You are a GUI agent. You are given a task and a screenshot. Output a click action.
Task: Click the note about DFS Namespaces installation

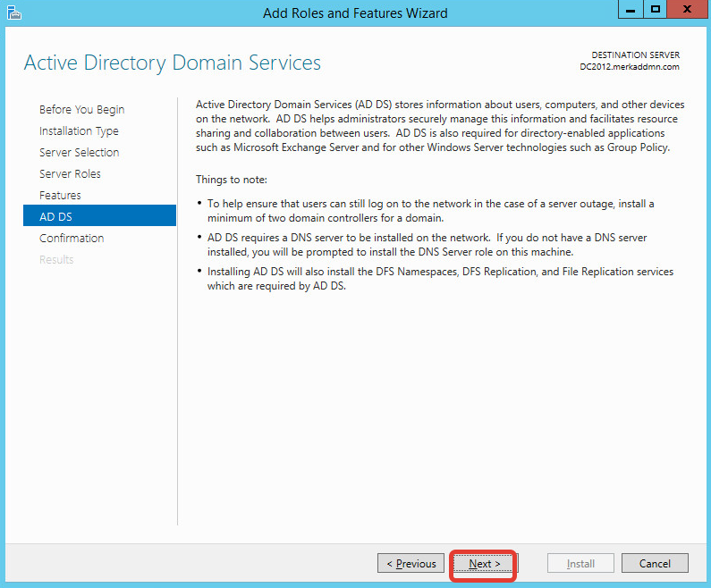pos(440,279)
